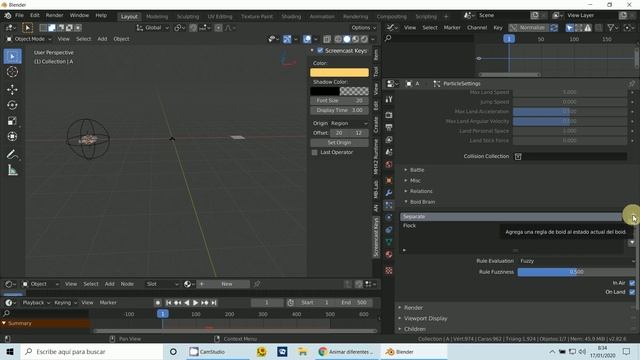This screenshot has width=640, height=360.
Task: Toggle In Air checkbox
Action: coord(632,283)
